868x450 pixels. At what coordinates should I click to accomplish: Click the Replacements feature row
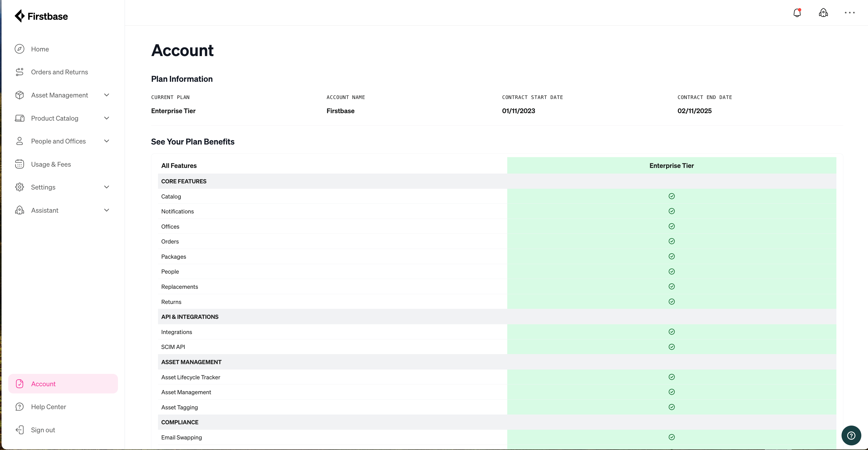click(x=497, y=286)
